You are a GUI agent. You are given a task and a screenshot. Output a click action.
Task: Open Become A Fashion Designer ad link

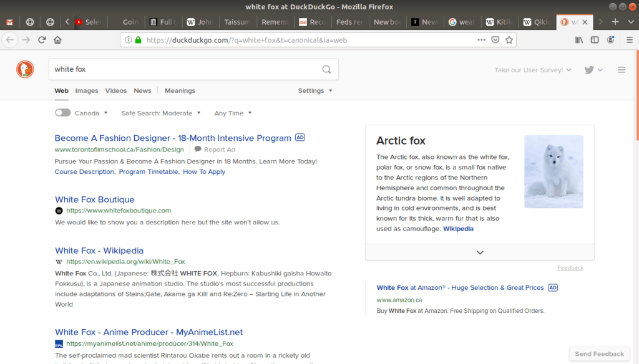click(x=173, y=138)
